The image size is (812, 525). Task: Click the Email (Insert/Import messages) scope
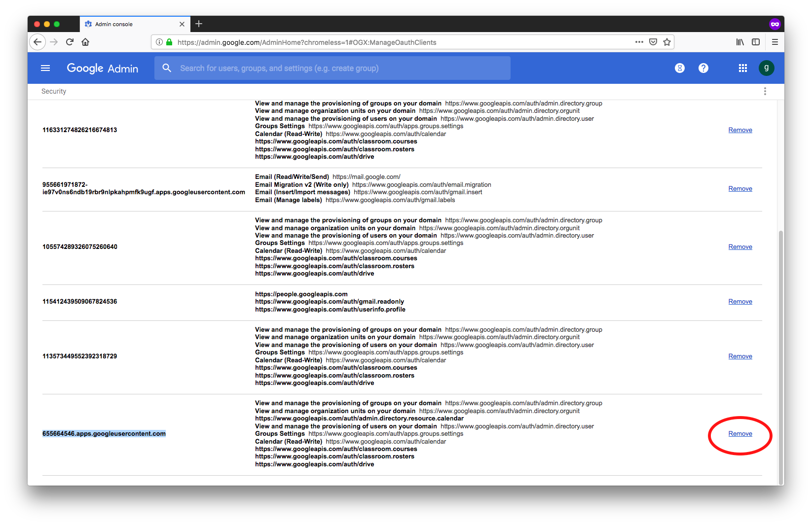point(369,192)
